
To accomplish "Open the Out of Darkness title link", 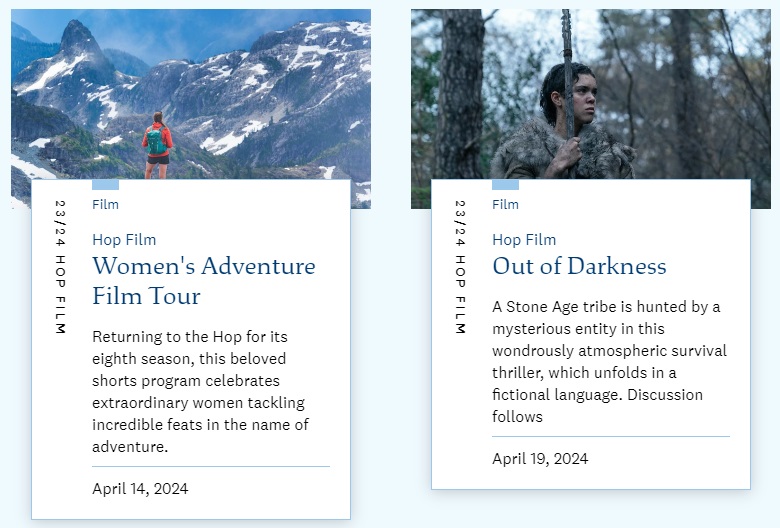I will 579,266.
